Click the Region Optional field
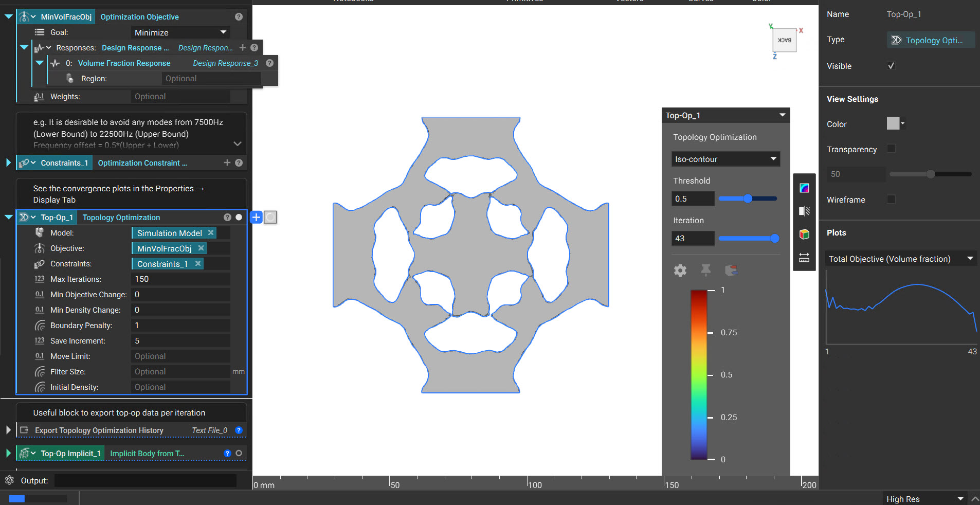This screenshot has height=505, width=980. pos(211,79)
